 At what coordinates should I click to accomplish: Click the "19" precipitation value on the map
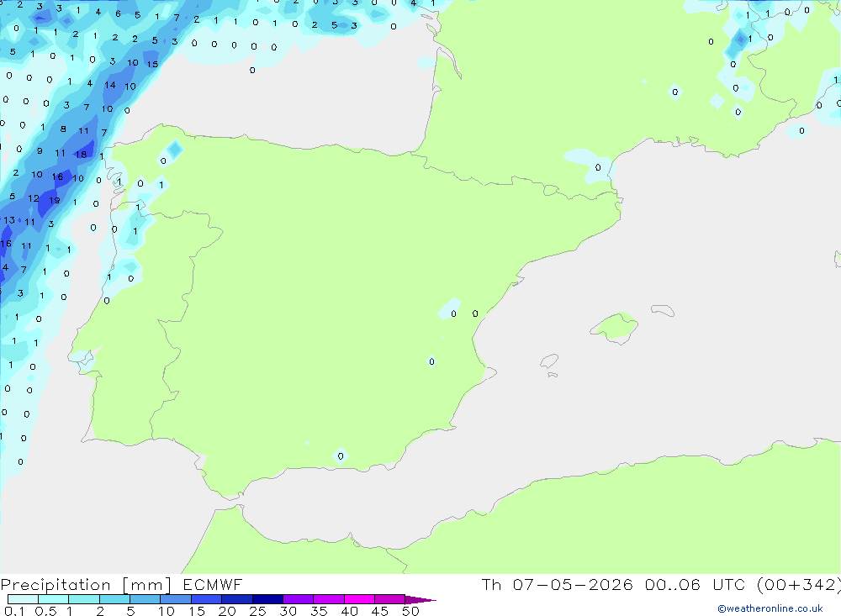(x=54, y=201)
